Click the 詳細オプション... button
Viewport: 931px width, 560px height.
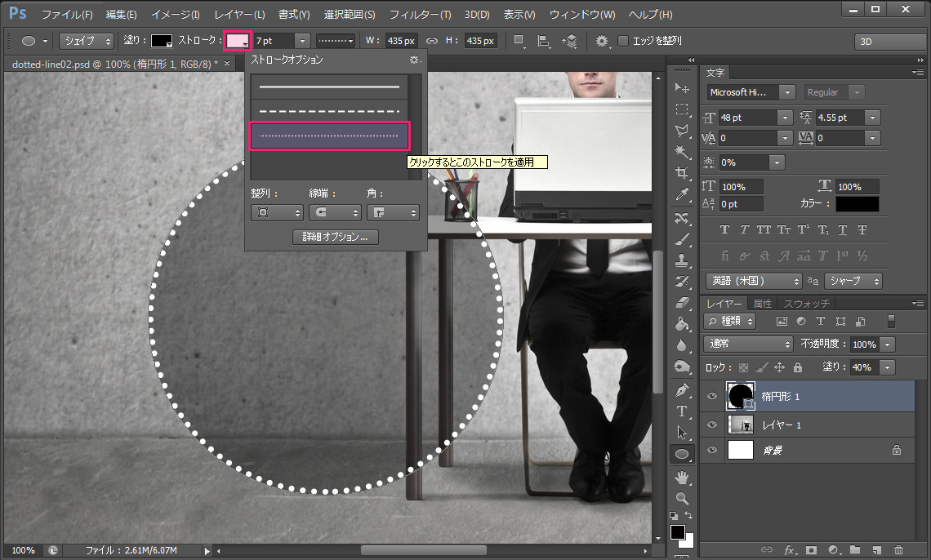click(335, 237)
